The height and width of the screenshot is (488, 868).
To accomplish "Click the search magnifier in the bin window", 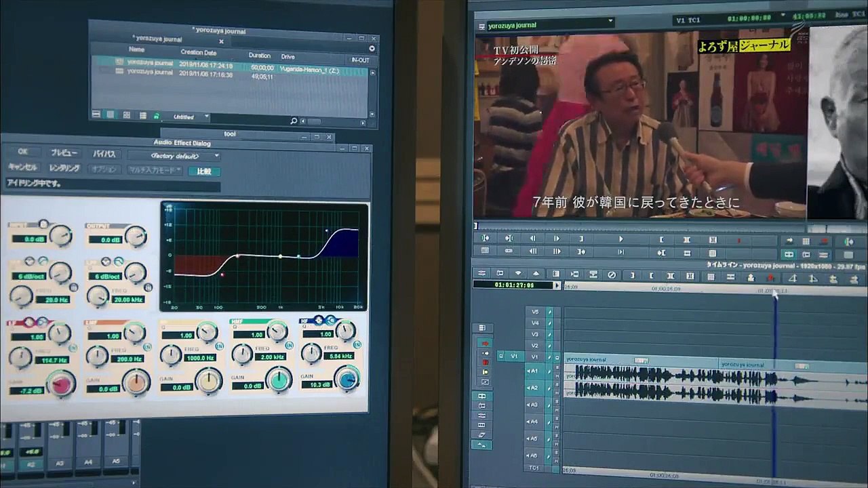I will click(294, 121).
